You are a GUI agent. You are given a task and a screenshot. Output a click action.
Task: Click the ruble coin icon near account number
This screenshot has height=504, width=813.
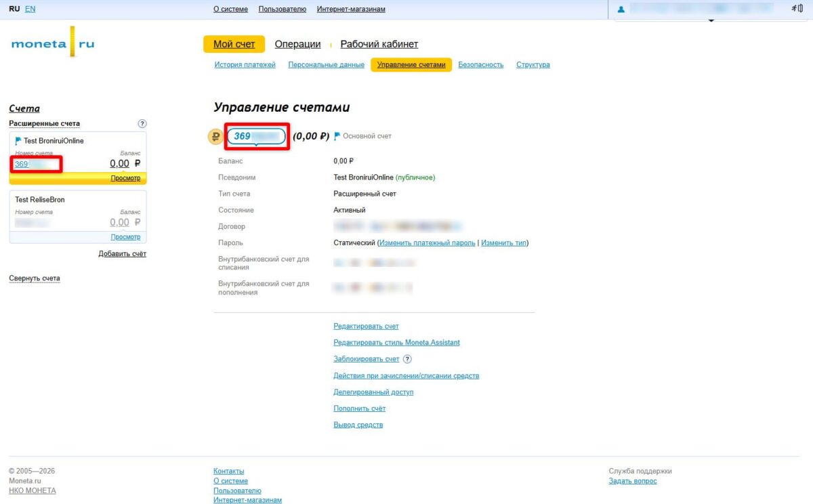(215, 136)
